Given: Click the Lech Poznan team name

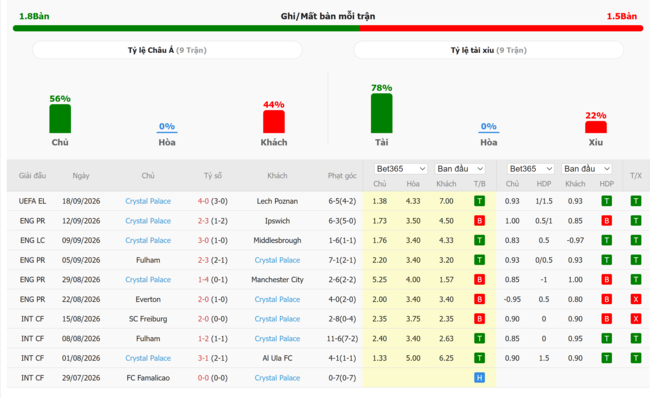Looking at the screenshot, I should [x=277, y=201].
